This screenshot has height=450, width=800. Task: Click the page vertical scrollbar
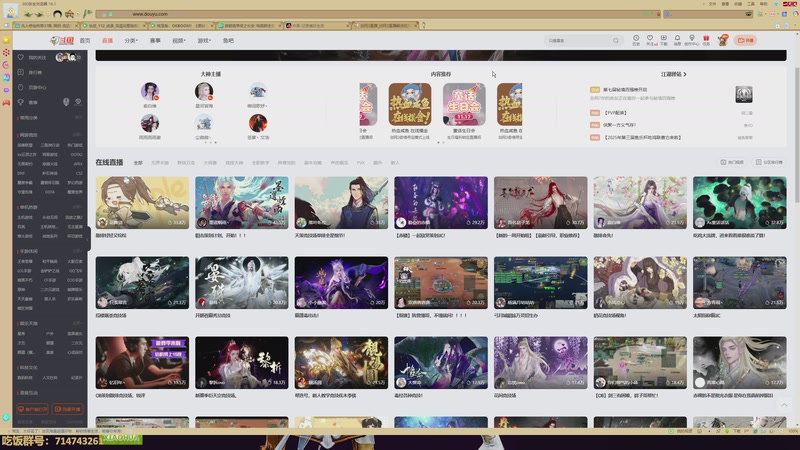[x=797, y=135]
